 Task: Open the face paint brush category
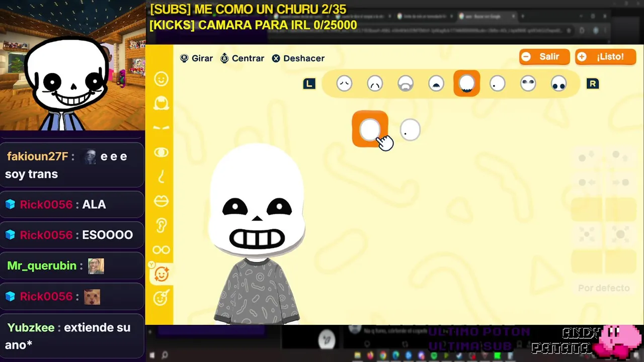point(161,298)
